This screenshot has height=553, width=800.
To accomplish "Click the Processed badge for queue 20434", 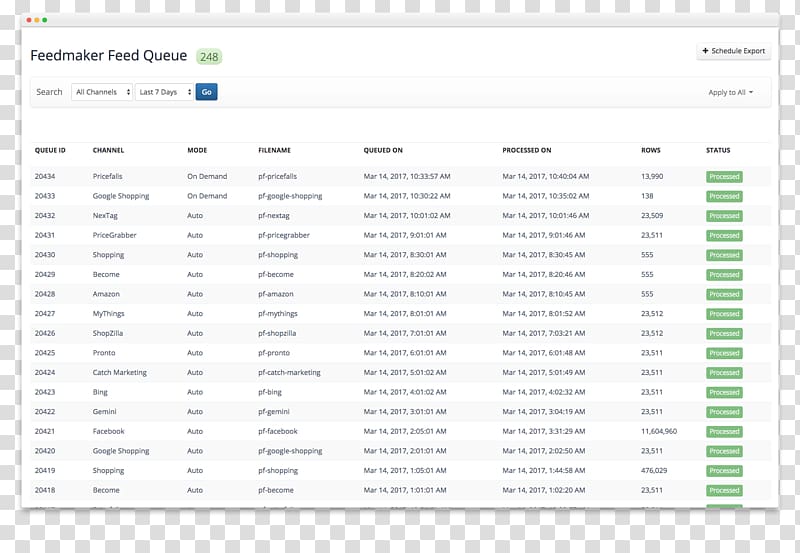I will pos(724,177).
